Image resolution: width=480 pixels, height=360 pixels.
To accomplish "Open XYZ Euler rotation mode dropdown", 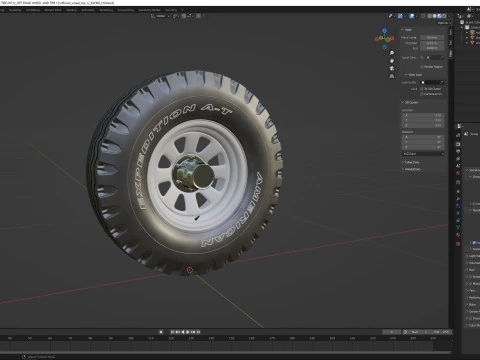I will coord(423,154).
